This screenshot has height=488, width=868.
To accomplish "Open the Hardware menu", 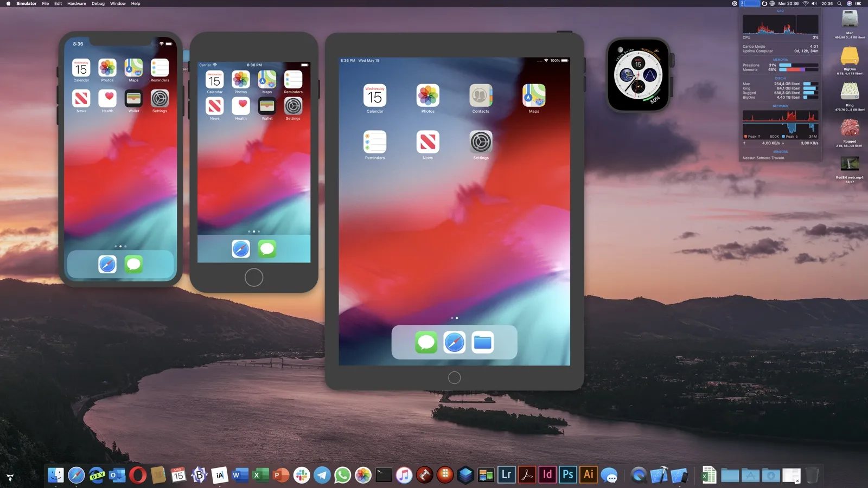I will [76, 4].
